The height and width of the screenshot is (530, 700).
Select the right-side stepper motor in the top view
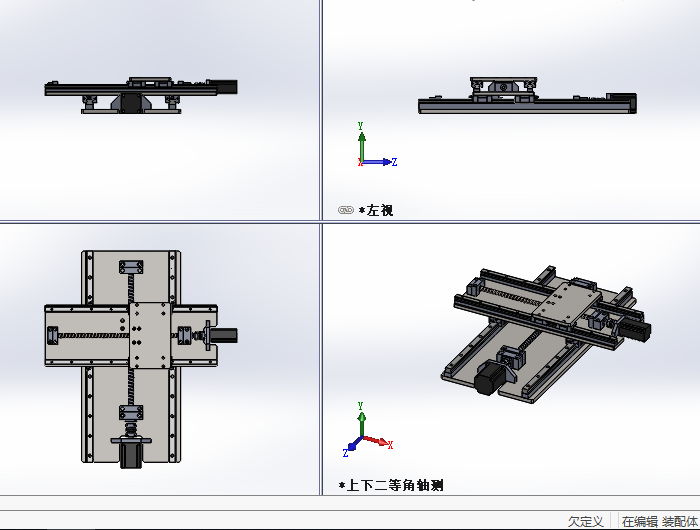(225, 335)
